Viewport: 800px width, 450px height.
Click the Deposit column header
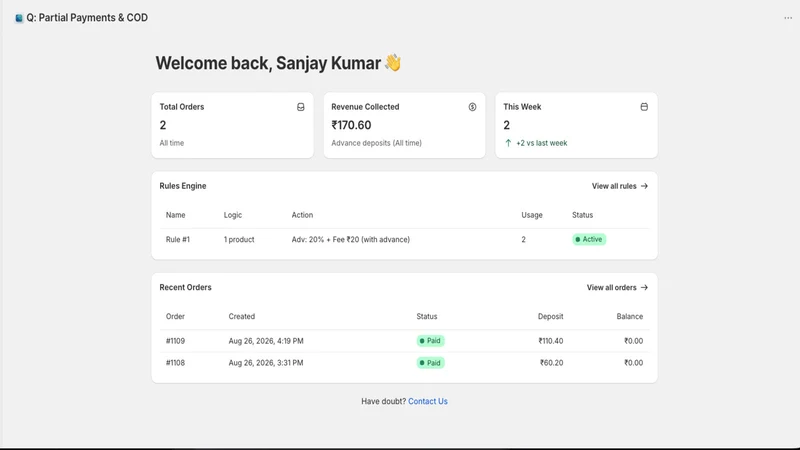pyautogui.click(x=550, y=317)
